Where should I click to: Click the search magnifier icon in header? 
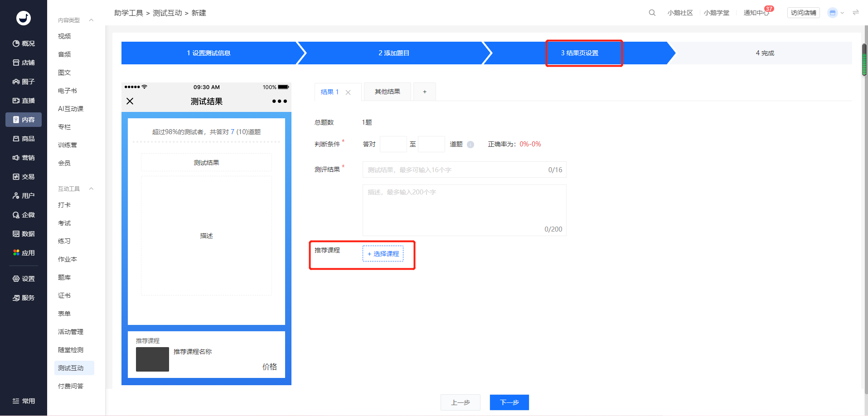pyautogui.click(x=652, y=13)
